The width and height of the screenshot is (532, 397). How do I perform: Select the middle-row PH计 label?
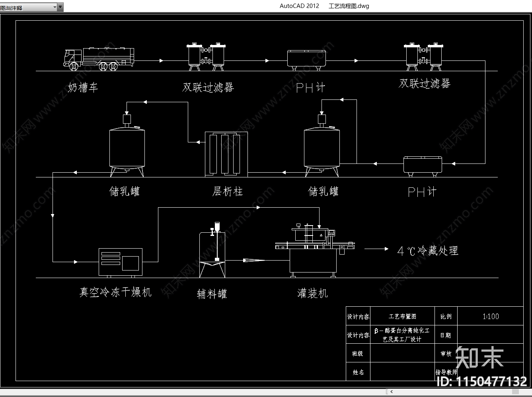(422, 192)
